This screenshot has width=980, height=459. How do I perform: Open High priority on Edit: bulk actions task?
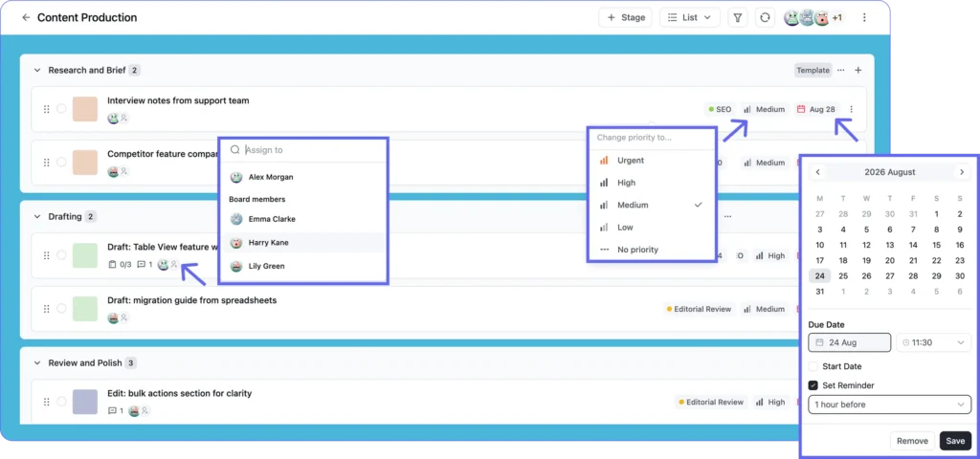coord(770,403)
